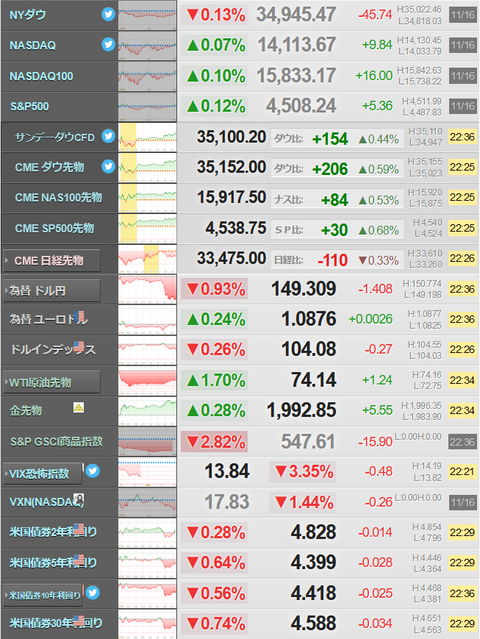The width and height of the screenshot is (480, 639).
Task: Open Twitter icon on サンデーダウCFD row
Action: pyautogui.click(x=108, y=136)
